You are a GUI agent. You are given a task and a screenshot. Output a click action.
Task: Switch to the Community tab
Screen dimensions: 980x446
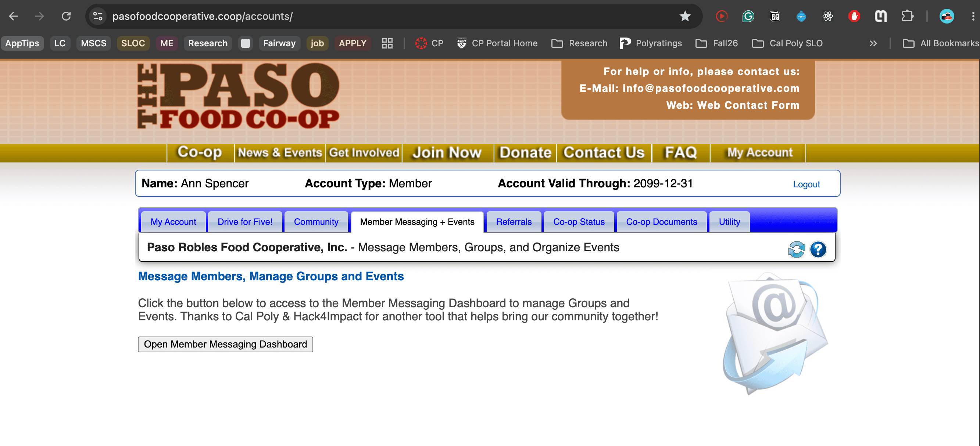tap(316, 222)
